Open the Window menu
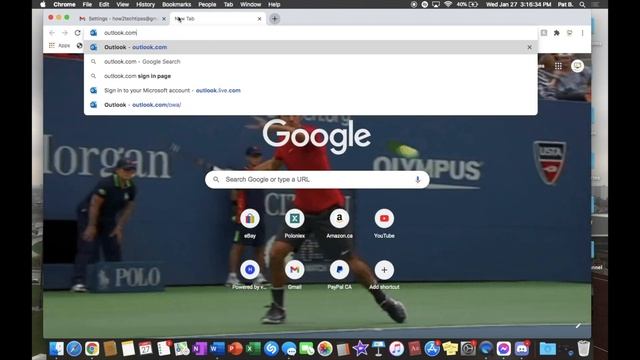 (250, 4)
